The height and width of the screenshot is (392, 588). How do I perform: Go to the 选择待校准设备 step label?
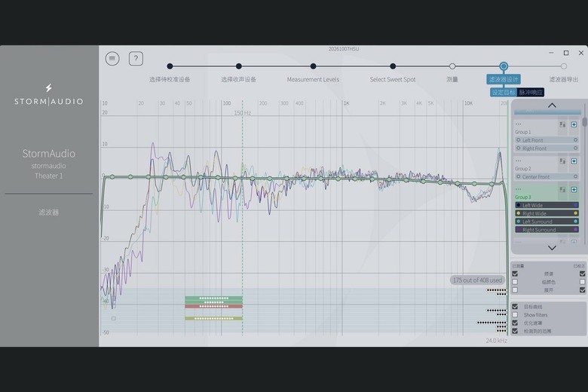coord(170,79)
